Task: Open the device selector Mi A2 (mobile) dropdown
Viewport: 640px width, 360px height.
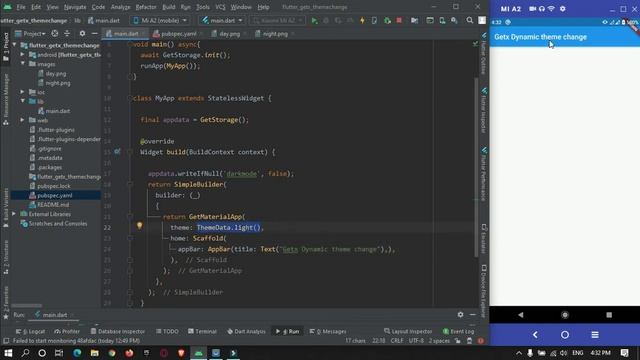Action: tap(160, 20)
